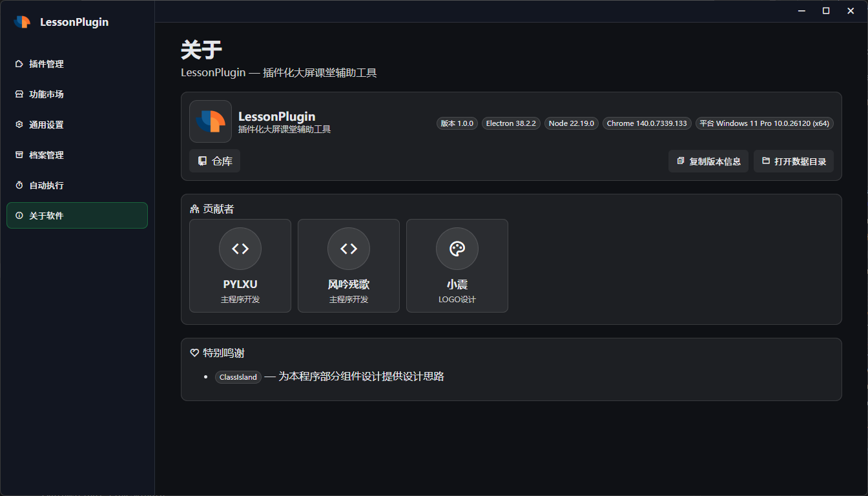Click the palette icon above 小震
Image resolution: width=868 pixels, height=496 pixels.
coord(457,249)
